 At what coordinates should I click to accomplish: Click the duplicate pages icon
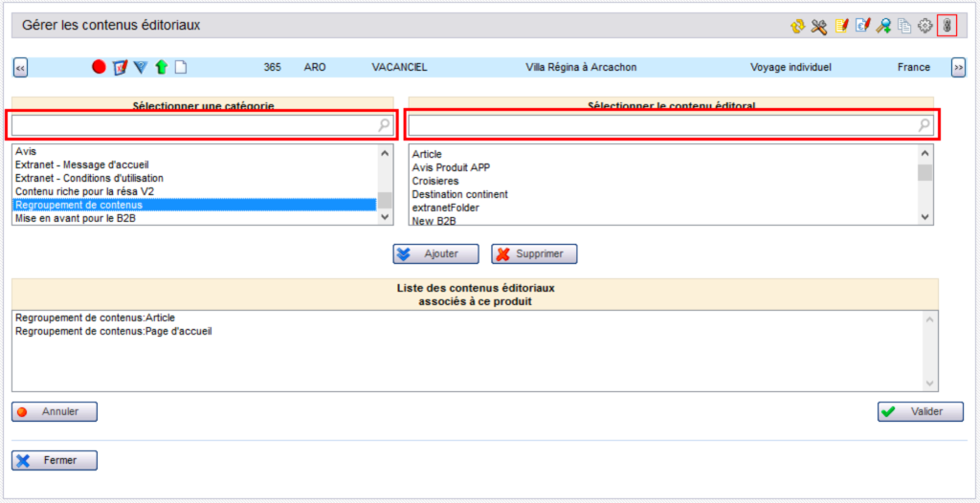[x=904, y=27]
